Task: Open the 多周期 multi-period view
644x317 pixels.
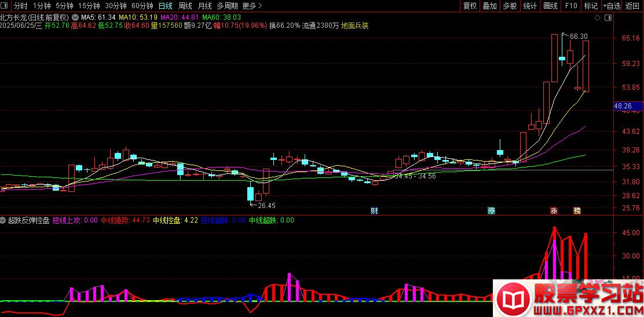Action: click(x=226, y=6)
